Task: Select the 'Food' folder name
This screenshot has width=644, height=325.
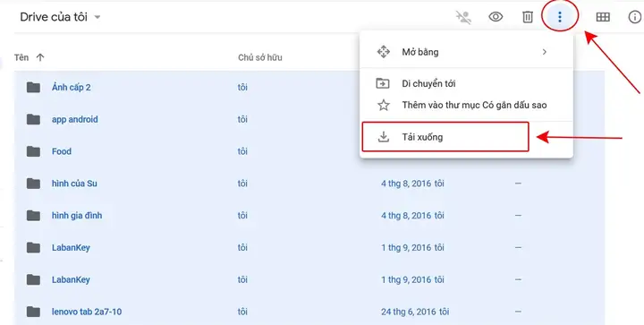Action: (x=62, y=151)
